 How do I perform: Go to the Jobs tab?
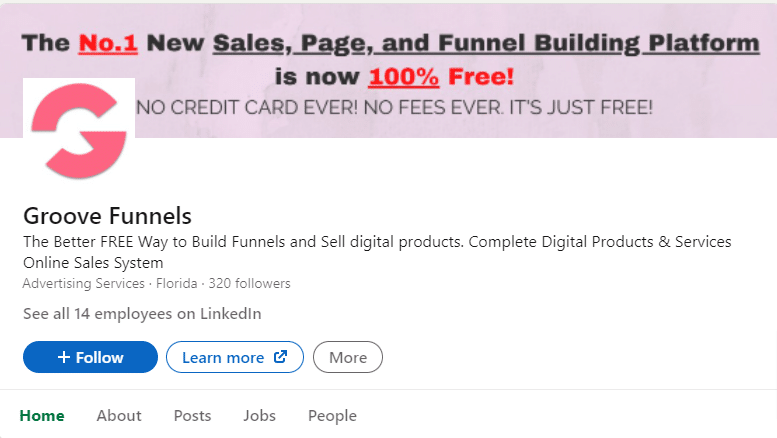pos(259,416)
